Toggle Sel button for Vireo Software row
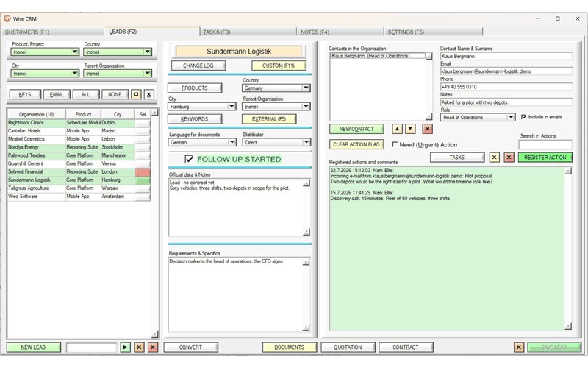The width and height of the screenshot is (588, 368). coord(143,197)
